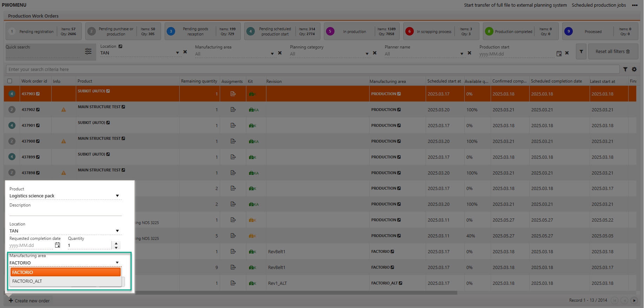Open Scheduled production jobs link
This screenshot has height=308, width=644.
(x=598, y=5)
